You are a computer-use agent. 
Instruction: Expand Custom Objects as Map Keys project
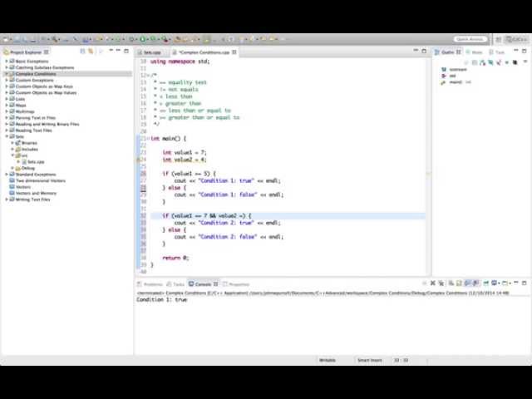point(7,86)
